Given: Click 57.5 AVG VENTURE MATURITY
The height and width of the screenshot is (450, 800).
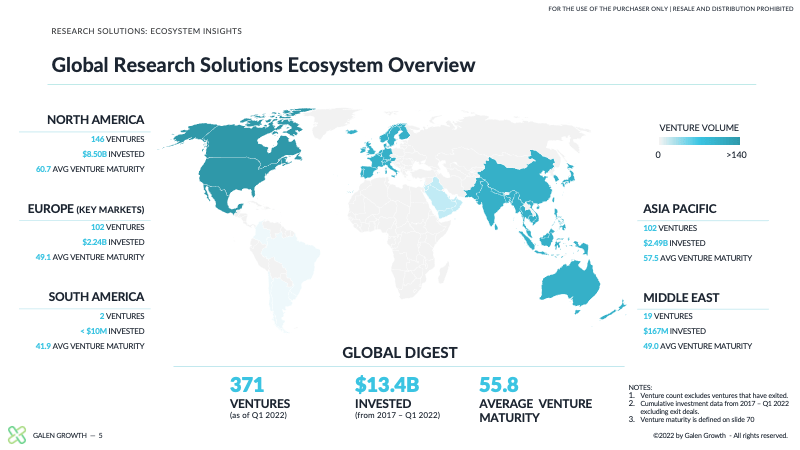Looking at the screenshot, I should pyautogui.click(x=697, y=258).
